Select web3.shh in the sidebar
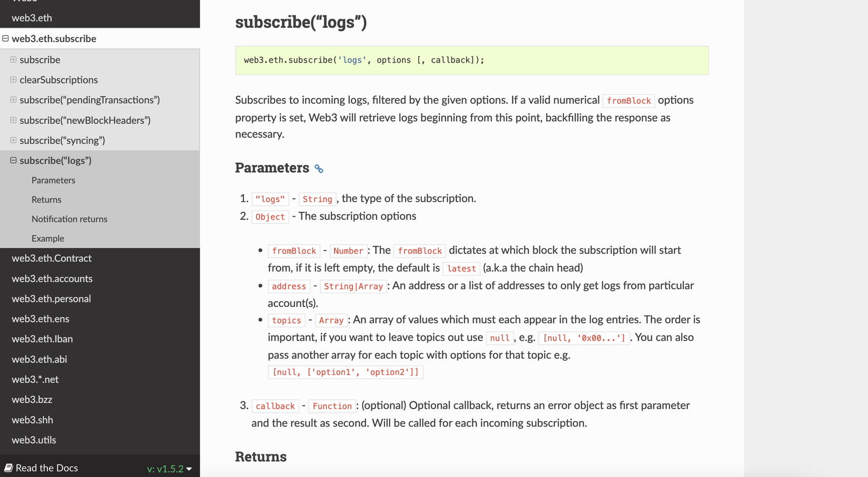 pos(32,420)
